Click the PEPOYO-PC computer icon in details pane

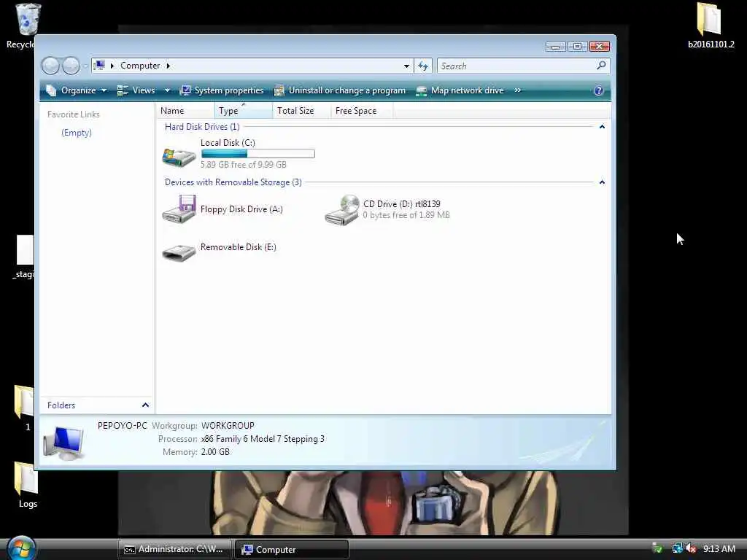click(63, 443)
